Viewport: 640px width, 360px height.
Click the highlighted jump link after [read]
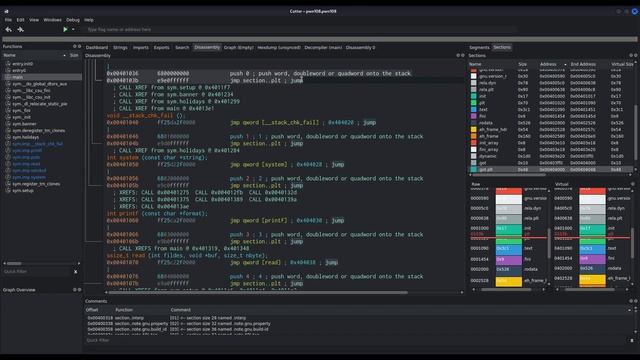(331, 262)
